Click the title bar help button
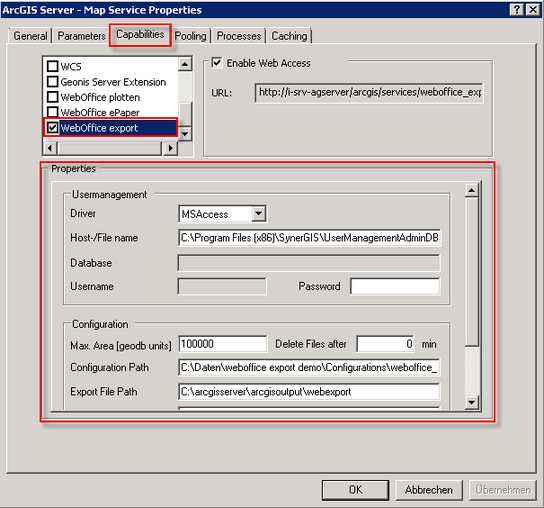 (x=517, y=10)
